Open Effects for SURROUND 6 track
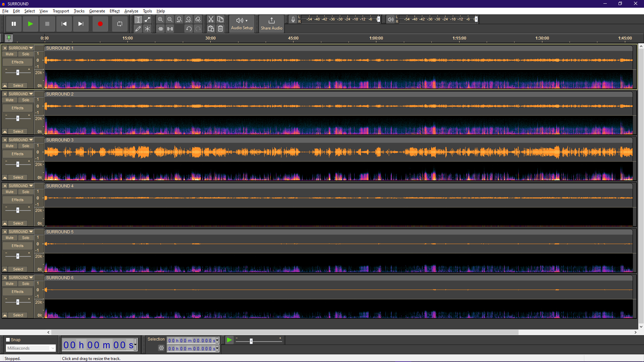 (18, 292)
